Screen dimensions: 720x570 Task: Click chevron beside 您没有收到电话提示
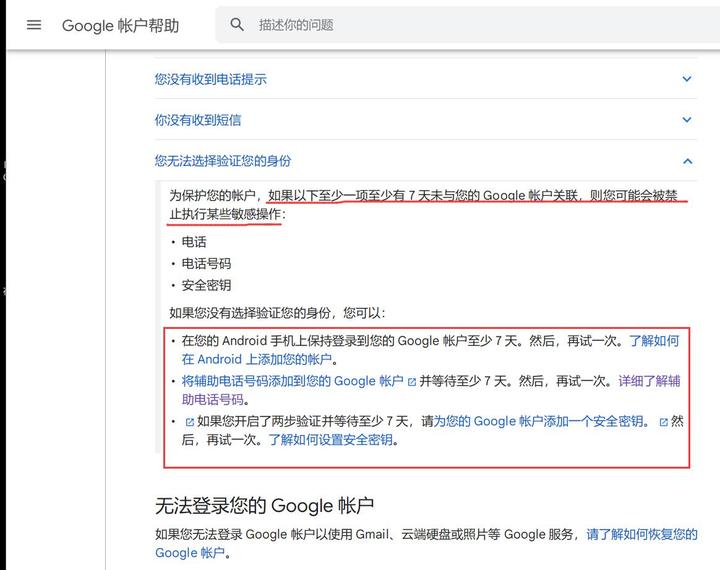pyautogui.click(x=687, y=79)
